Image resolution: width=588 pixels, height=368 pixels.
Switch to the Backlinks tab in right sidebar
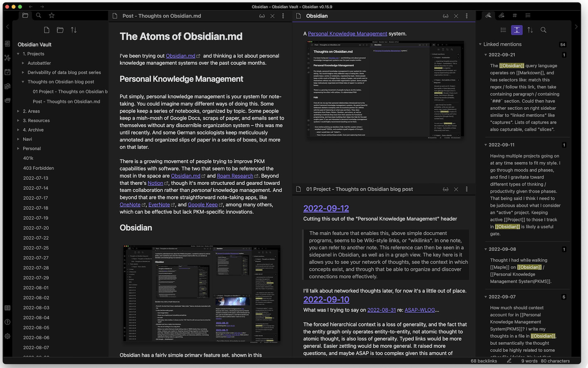488,16
